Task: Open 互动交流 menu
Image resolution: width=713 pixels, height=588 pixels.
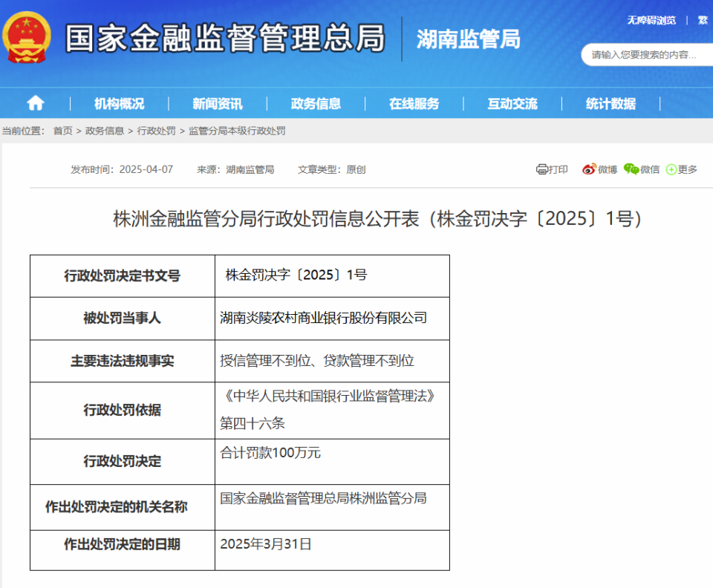Action: (512, 104)
